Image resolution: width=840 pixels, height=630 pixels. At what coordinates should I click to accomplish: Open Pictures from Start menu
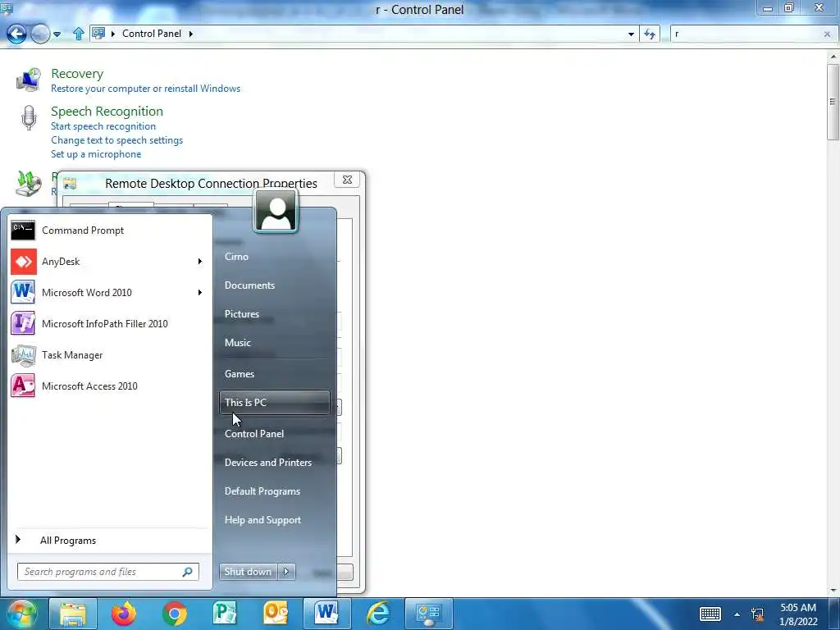pyautogui.click(x=242, y=314)
